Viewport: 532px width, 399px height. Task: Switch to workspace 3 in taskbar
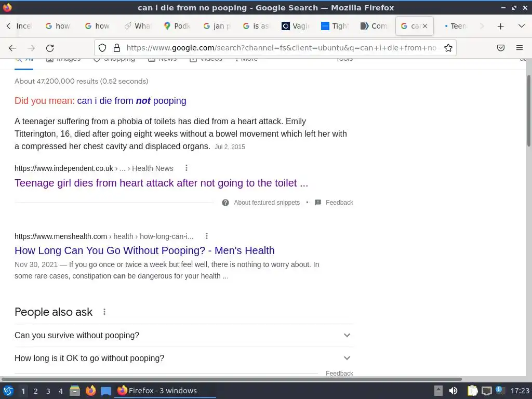(x=48, y=391)
